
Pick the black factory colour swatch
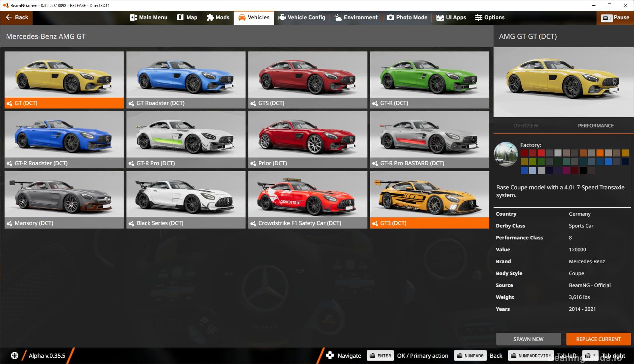pos(583,170)
